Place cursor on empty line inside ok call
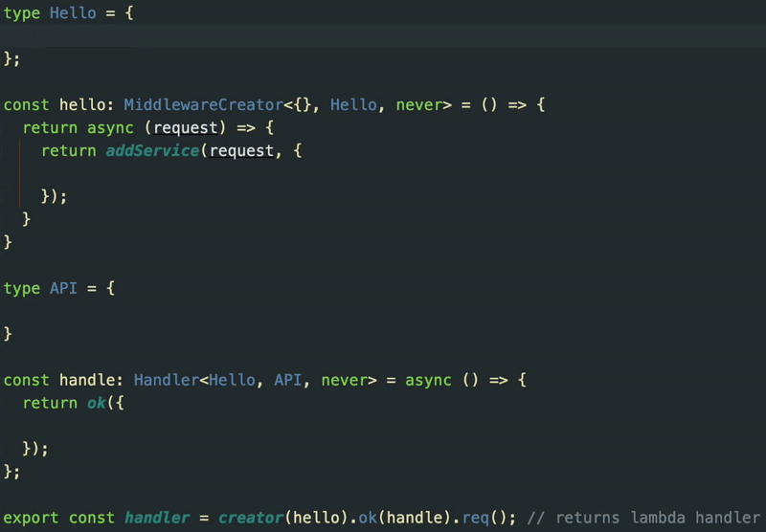 [x=191, y=427]
